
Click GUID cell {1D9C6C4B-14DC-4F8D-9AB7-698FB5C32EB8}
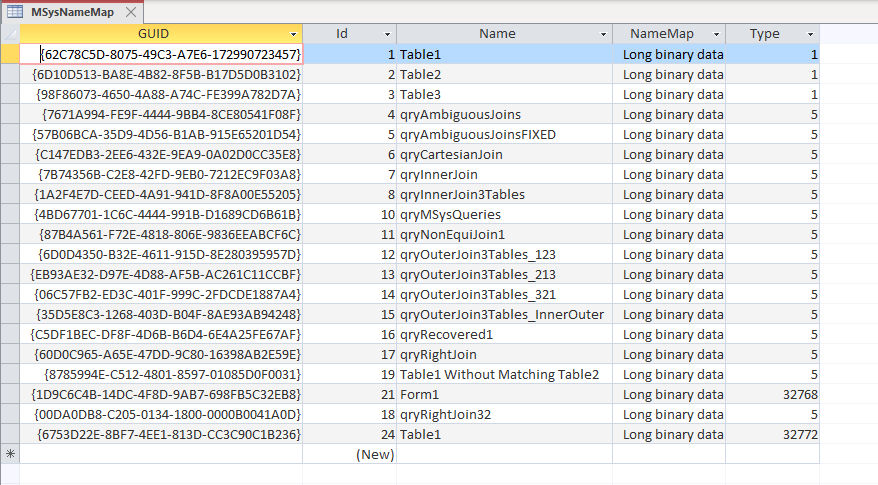(x=161, y=394)
